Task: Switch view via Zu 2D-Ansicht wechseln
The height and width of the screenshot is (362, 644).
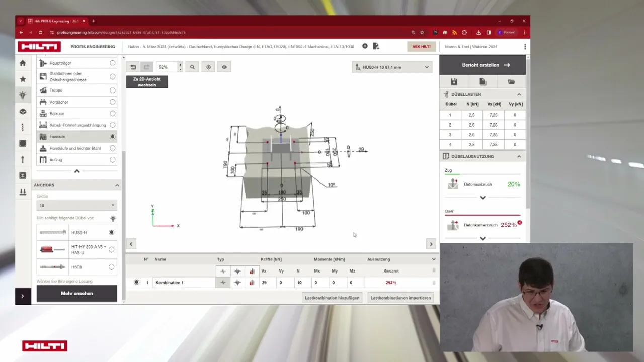Action: (147, 82)
